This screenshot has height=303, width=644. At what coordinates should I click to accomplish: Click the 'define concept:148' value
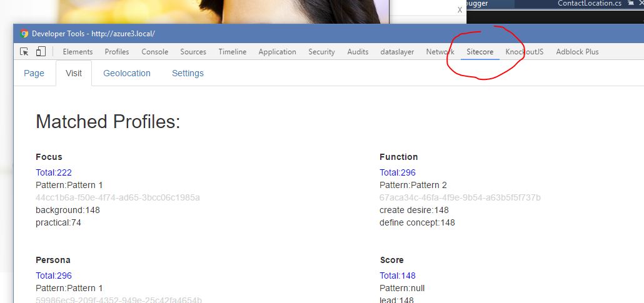[x=417, y=223]
